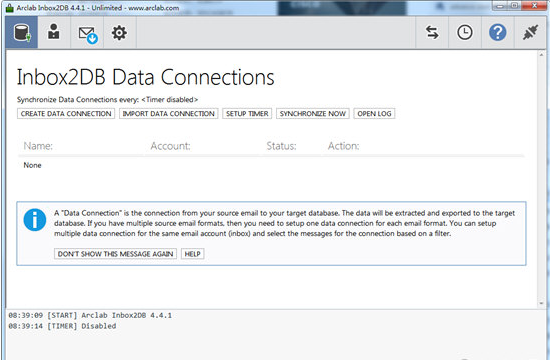Open the log with Open Log
The height and width of the screenshot is (360, 550).
(374, 114)
